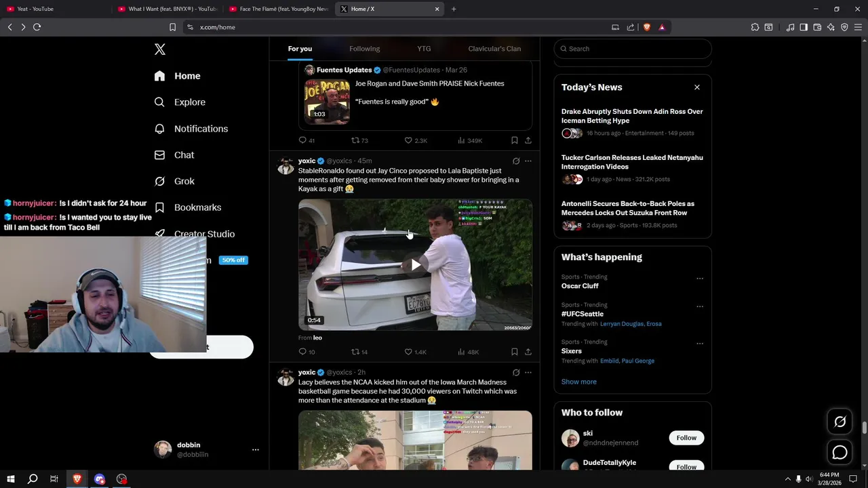Open dobbin account menu dots
Image resolution: width=868 pixels, height=488 pixels.
(256, 449)
